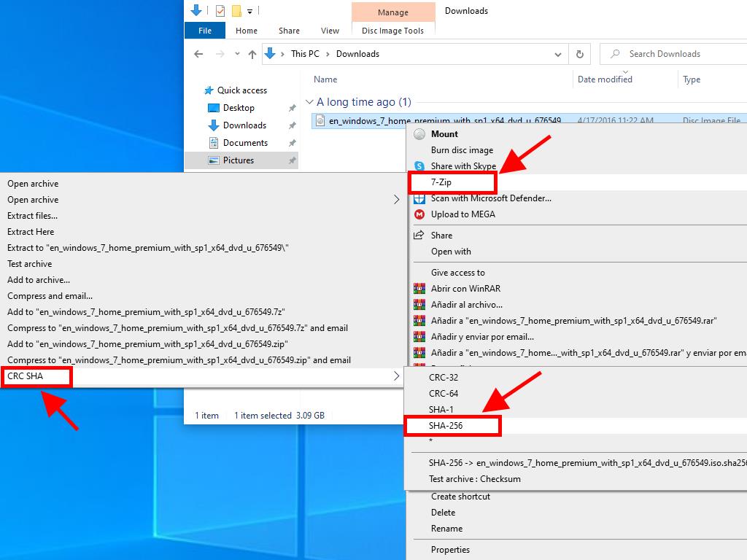Click the MEGA upload icon
Viewport: 747px width, 560px height.
(419, 214)
